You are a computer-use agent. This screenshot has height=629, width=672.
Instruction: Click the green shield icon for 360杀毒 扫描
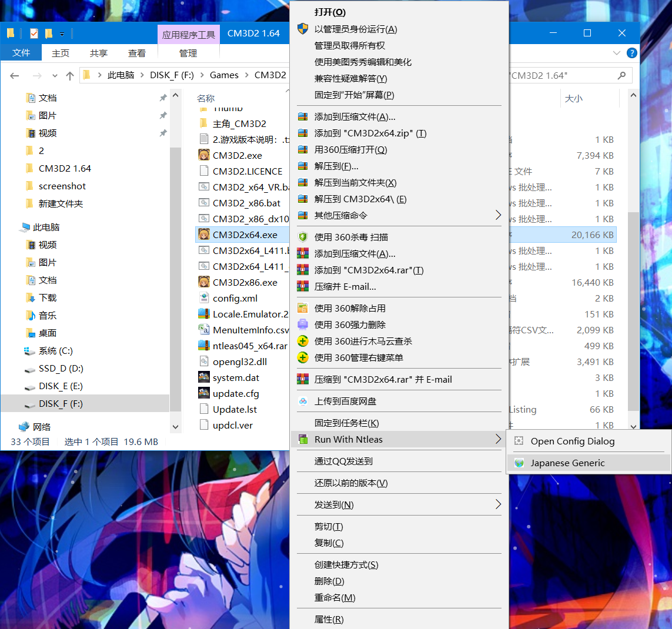coord(303,237)
